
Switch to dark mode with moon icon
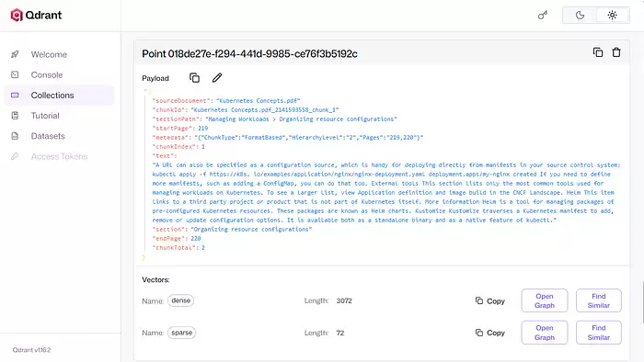580,16
